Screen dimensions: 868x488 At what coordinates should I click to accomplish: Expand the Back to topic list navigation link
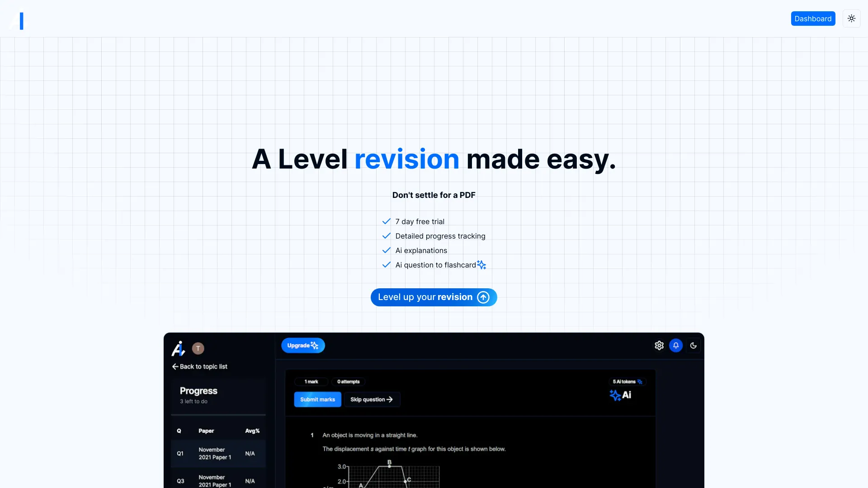pos(199,366)
